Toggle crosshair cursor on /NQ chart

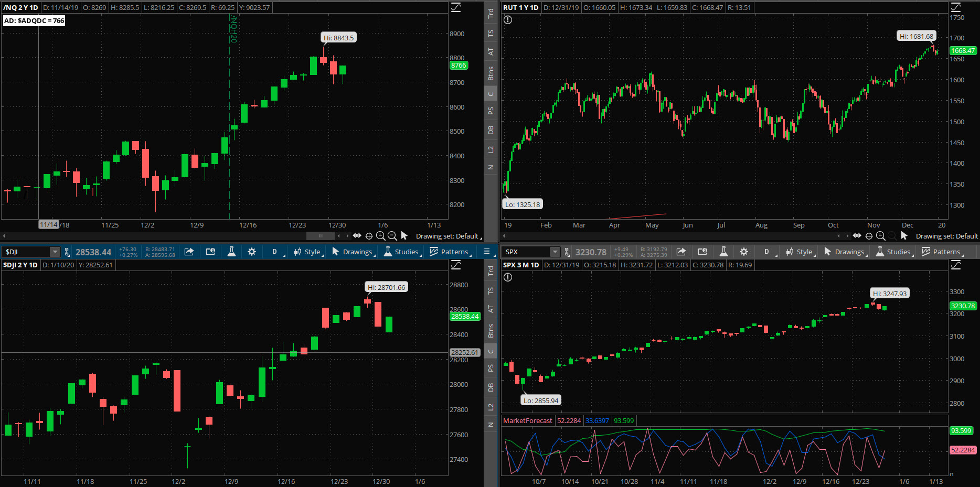[x=369, y=236]
